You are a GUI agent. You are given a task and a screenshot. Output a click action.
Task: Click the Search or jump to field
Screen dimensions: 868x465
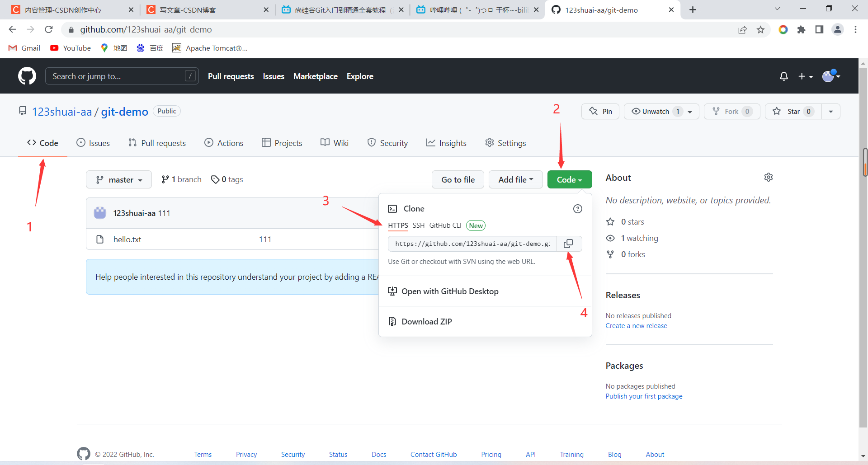click(x=122, y=76)
